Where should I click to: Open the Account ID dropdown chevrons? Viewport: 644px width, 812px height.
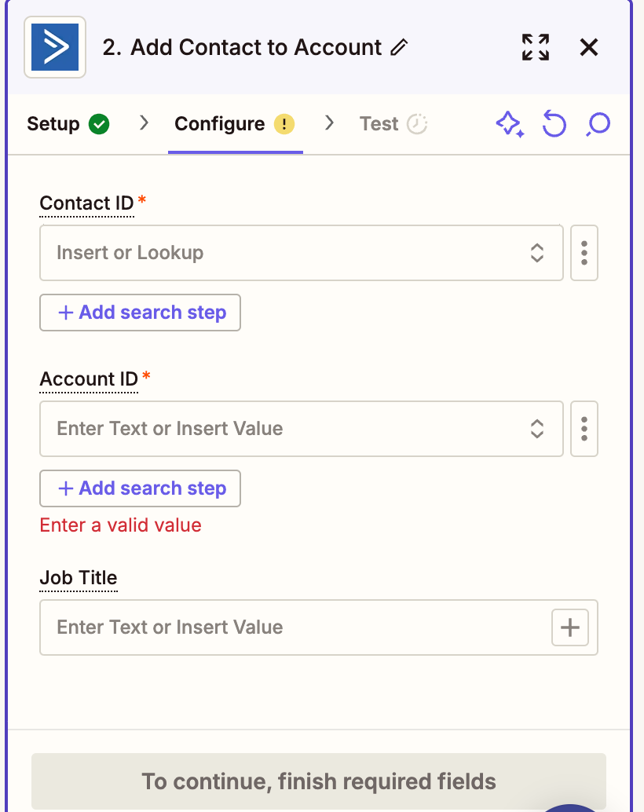click(536, 429)
